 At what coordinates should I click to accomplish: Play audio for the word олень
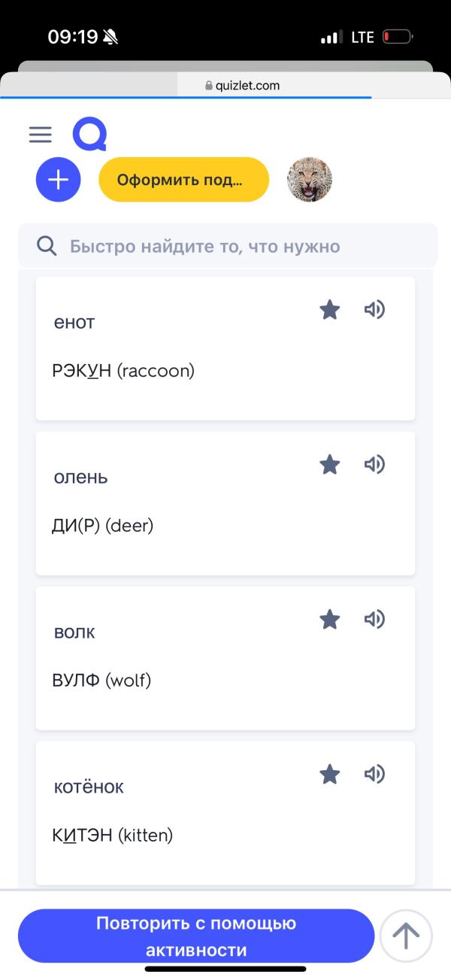(374, 464)
